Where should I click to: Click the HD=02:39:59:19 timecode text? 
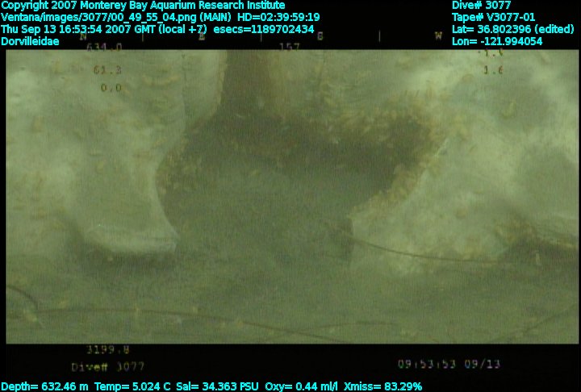278,18
